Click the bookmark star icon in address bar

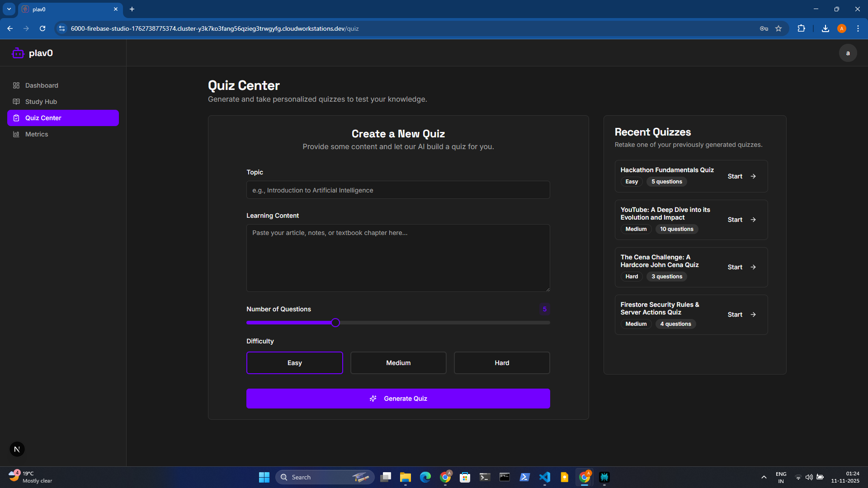(x=778, y=28)
